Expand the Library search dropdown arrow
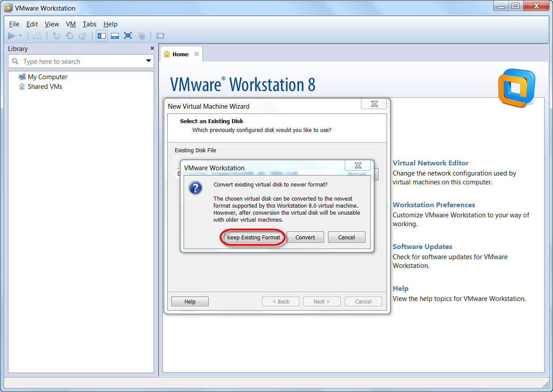 [149, 61]
